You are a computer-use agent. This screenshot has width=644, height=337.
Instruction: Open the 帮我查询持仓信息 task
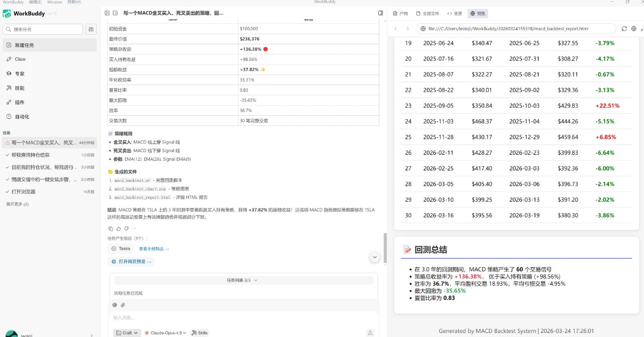click(49, 155)
